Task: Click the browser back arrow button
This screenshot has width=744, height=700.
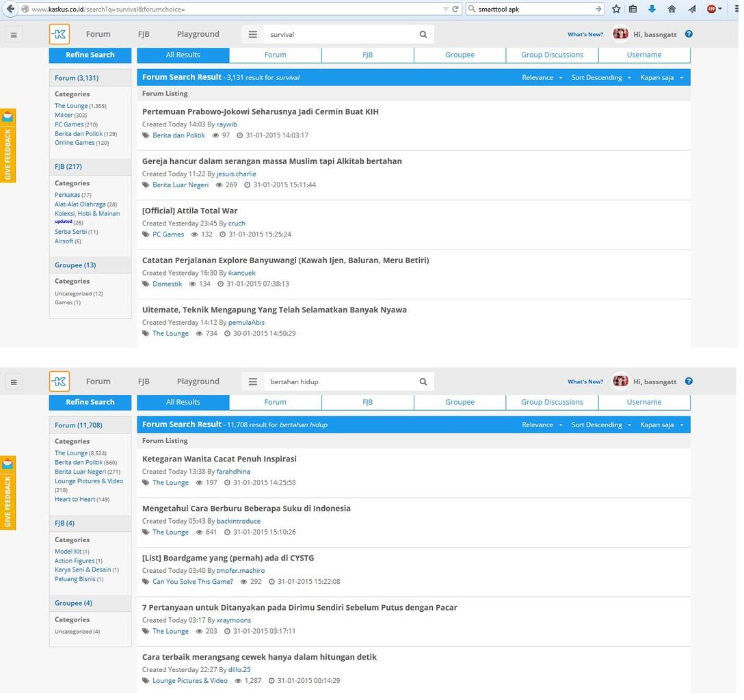Action: click(x=10, y=8)
